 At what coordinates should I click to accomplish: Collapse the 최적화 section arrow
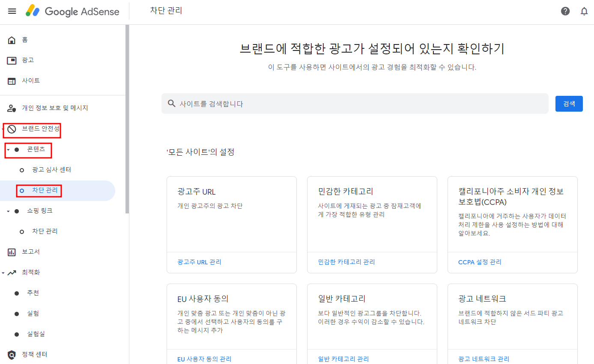tap(3, 273)
